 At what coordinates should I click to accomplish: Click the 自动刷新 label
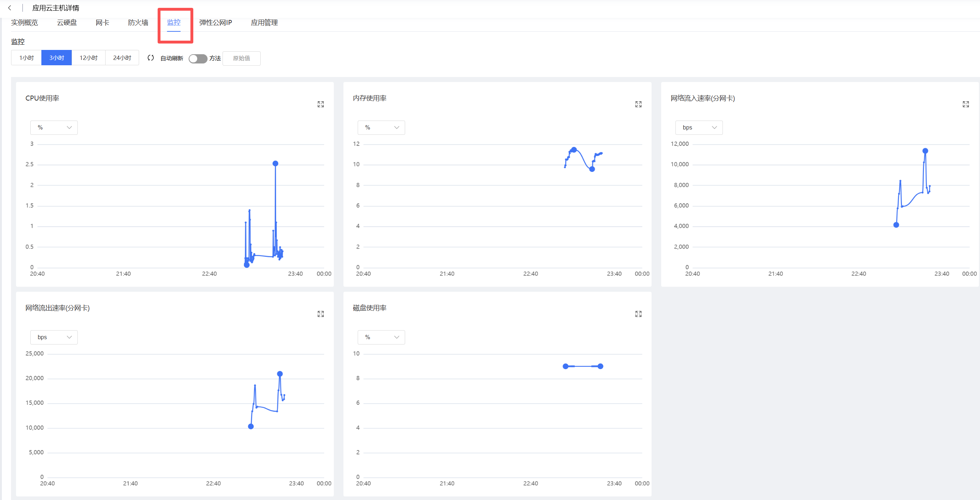click(172, 58)
